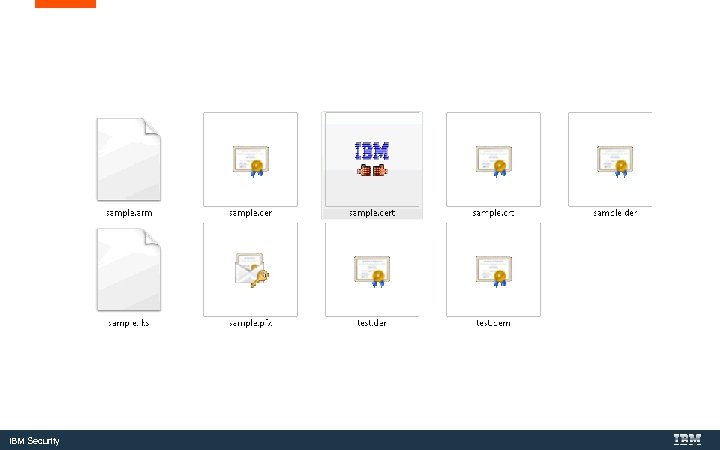The width and height of the screenshot is (720, 450).
Task: Select the envelope-and-key icon above sample.pfx
Action: [x=252, y=270]
